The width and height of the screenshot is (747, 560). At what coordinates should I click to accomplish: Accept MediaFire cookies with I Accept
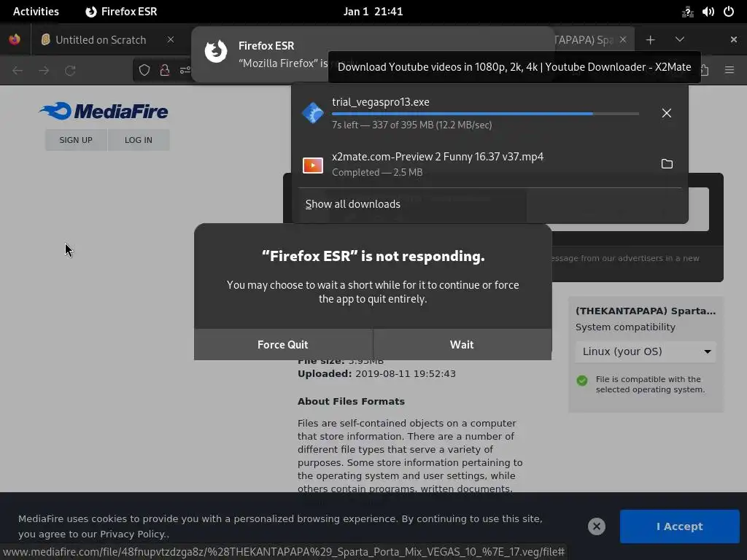679,526
